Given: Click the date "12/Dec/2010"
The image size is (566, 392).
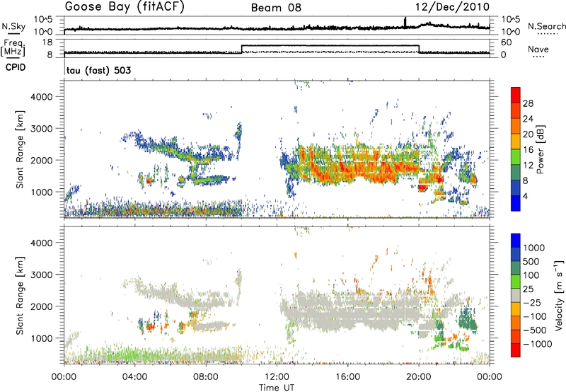Looking at the screenshot, I should [x=452, y=7].
